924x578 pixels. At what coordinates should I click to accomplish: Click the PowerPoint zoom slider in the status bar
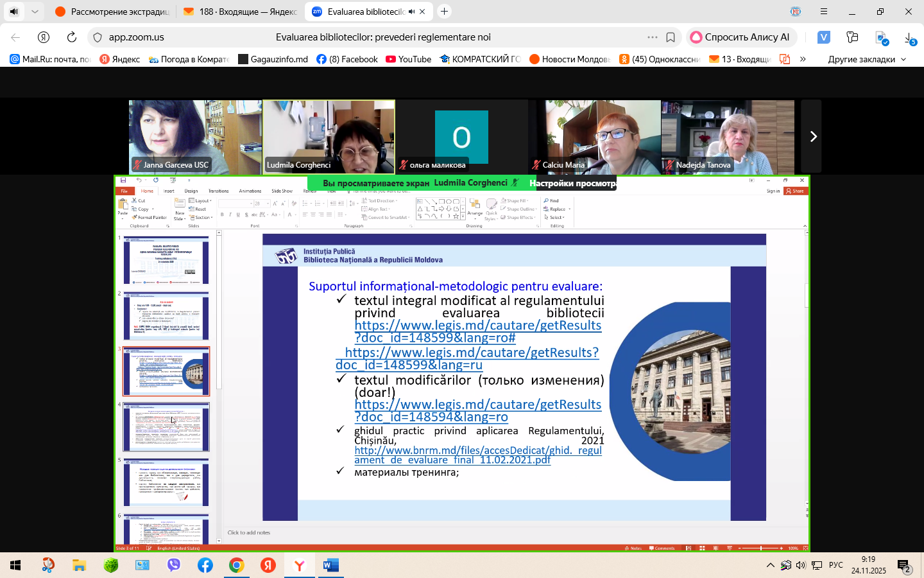tap(761, 548)
